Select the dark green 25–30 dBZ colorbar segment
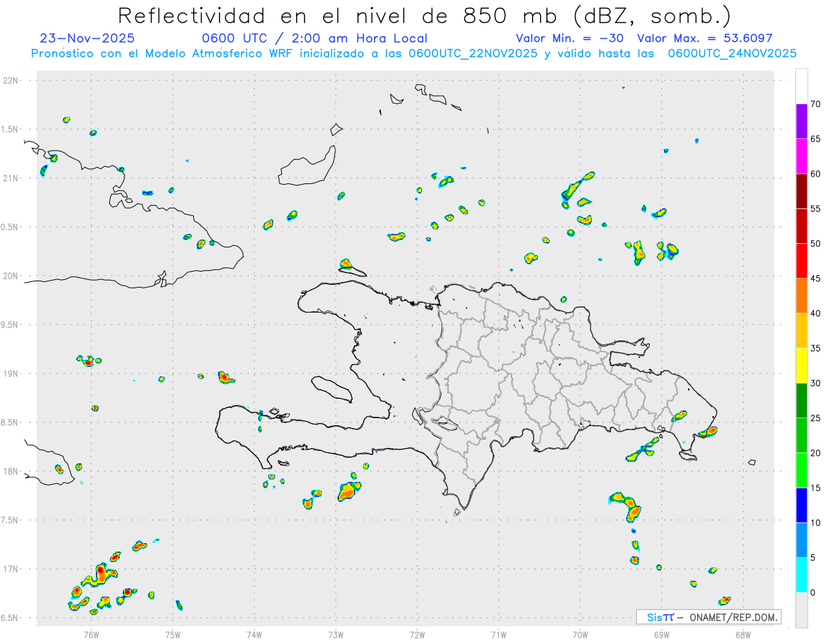 pyautogui.click(x=801, y=401)
